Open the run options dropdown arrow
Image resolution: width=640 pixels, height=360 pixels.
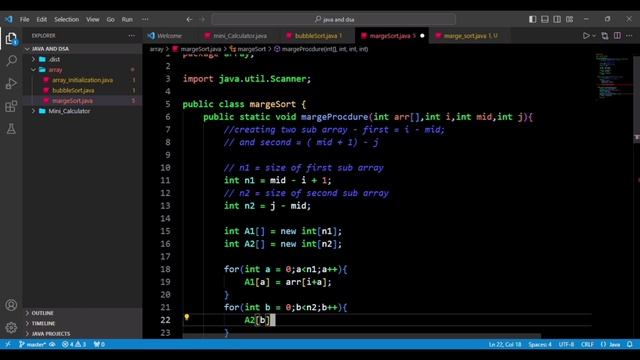[594, 36]
